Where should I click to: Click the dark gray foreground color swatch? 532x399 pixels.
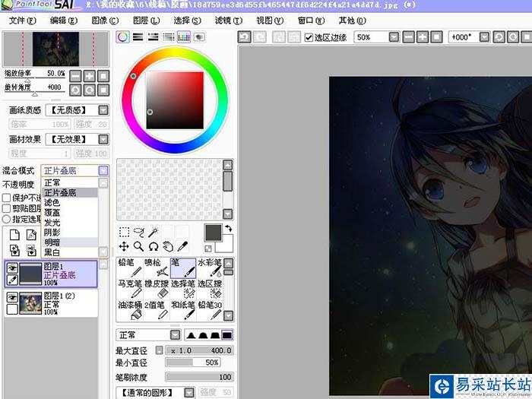pos(213,233)
